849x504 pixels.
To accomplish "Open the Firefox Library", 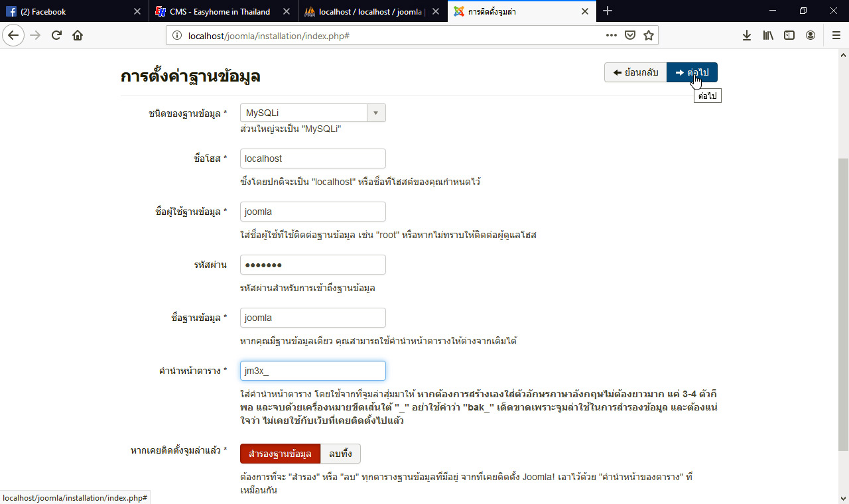I will pyautogui.click(x=768, y=35).
